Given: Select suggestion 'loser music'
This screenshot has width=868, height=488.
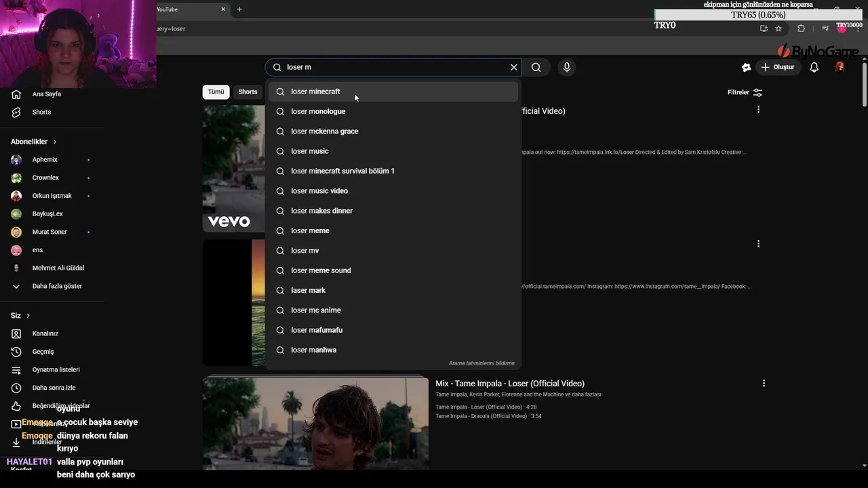Looking at the screenshot, I should pos(393,151).
